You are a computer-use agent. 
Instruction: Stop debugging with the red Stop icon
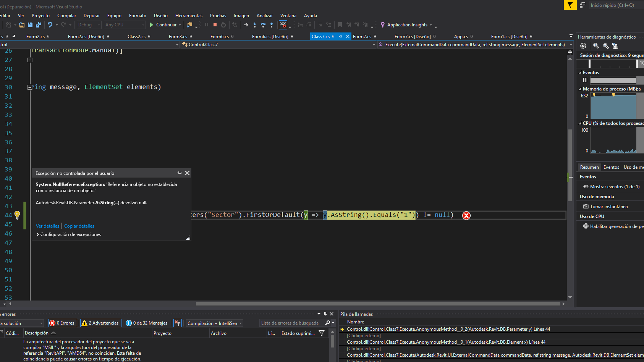(215, 25)
